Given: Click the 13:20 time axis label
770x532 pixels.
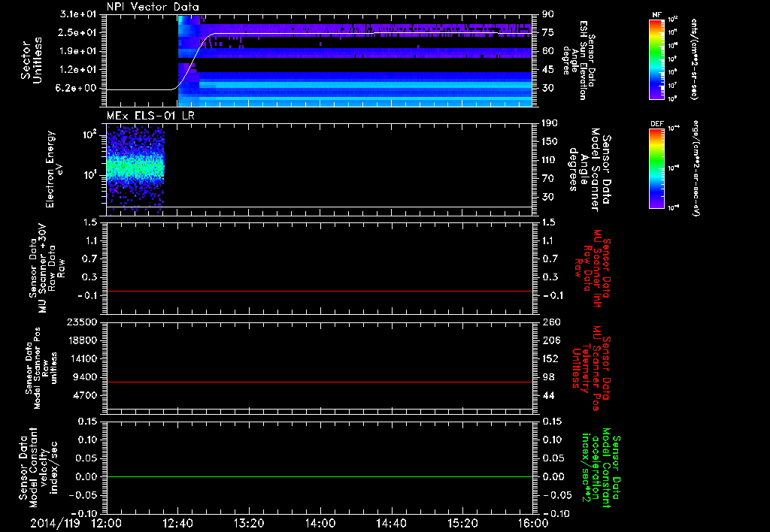Looking at the screenshot, I should coord(249,523).
